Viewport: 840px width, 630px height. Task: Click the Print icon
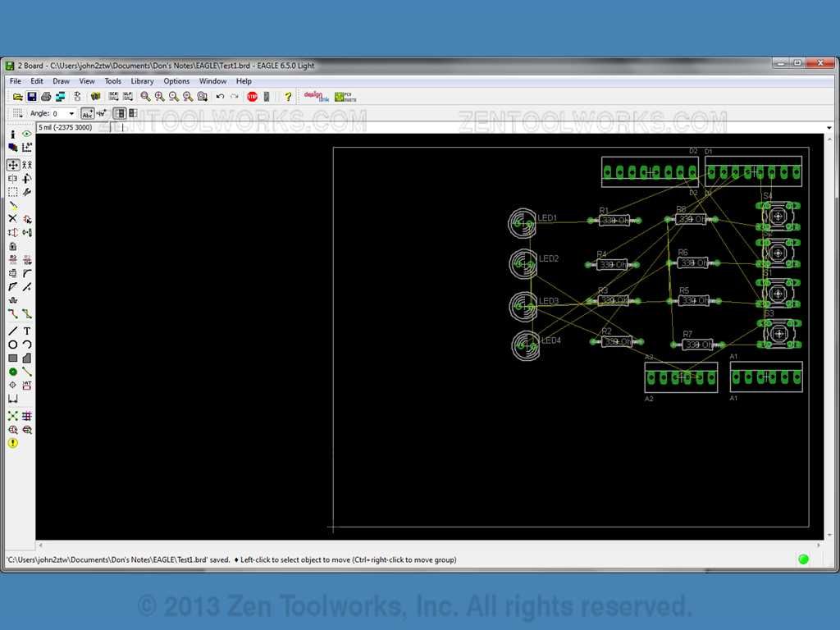[x=46, y=97]
